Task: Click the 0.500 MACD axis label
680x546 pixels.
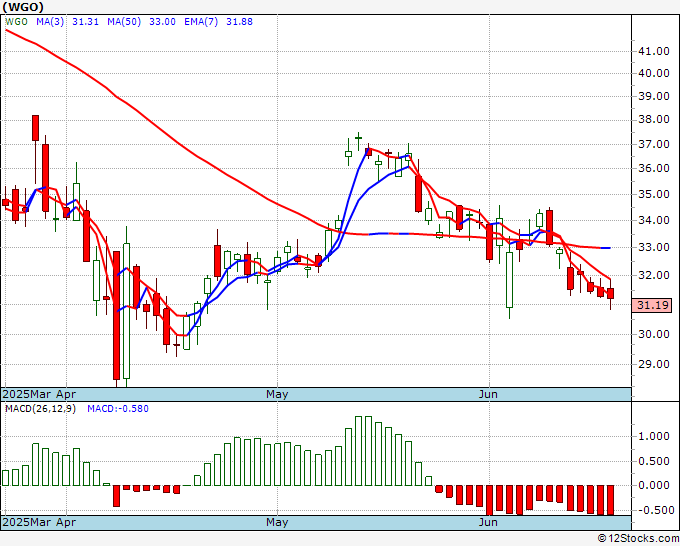Action: click(654, 461)
